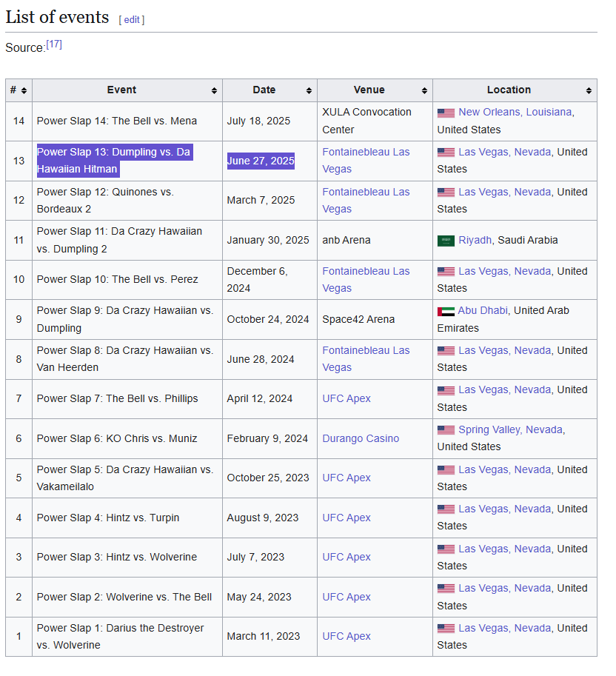Open Spring Valley, Nevada link
The height and width of the screenshot is (676, 616).
510,430
